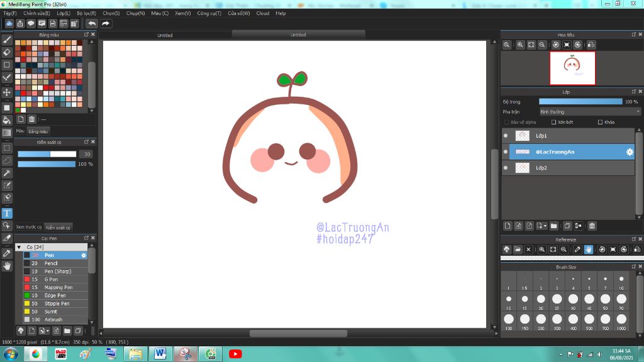
Task: Open Microsoft Word from the taskbar
Action: click(x=160, y=354)
